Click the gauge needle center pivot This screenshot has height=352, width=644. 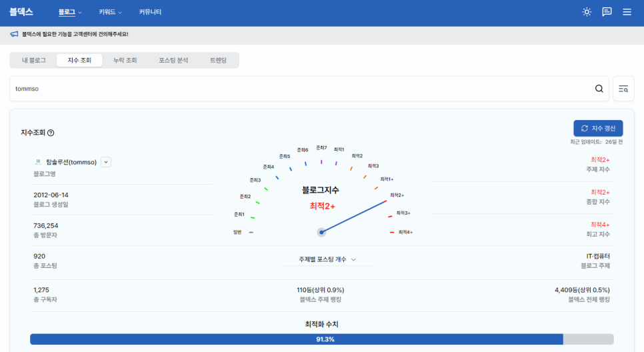pyautogui.click(x=321, y=232)
